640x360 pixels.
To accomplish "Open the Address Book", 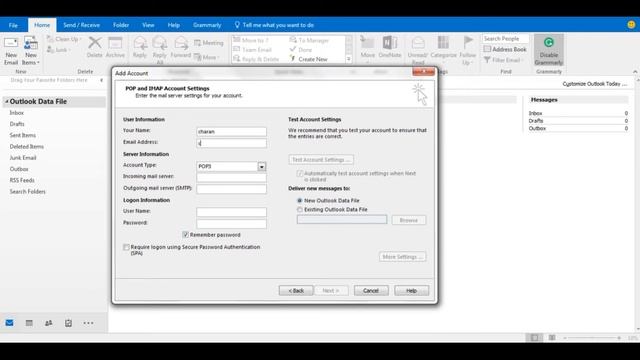I will point(505,49).
